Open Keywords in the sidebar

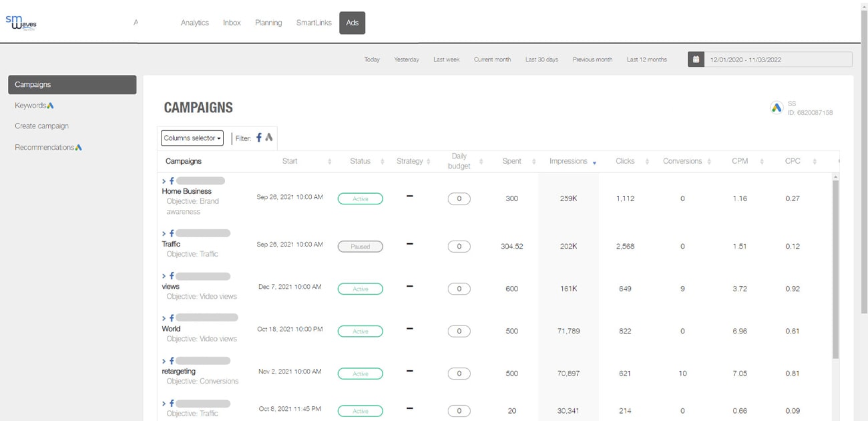[34, 106]
